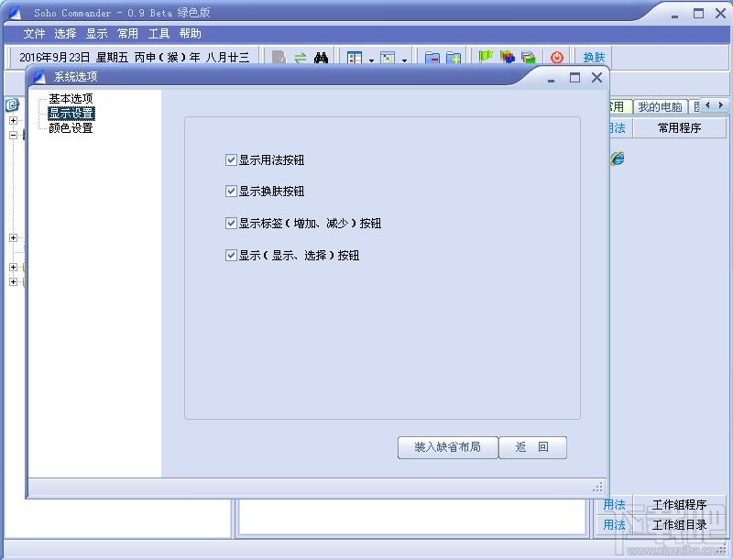Open the panel layout view dropdown arrow

pyautogui.click(x=371, y=60)
